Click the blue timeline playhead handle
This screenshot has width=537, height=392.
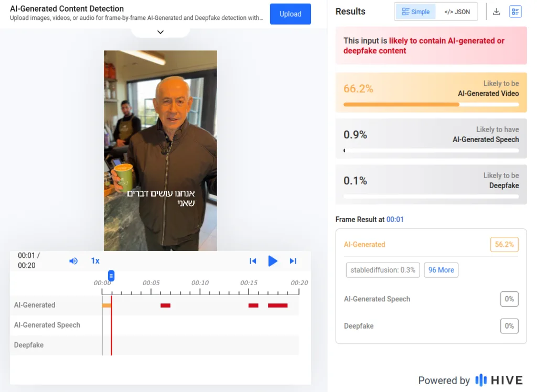point(111,276)
